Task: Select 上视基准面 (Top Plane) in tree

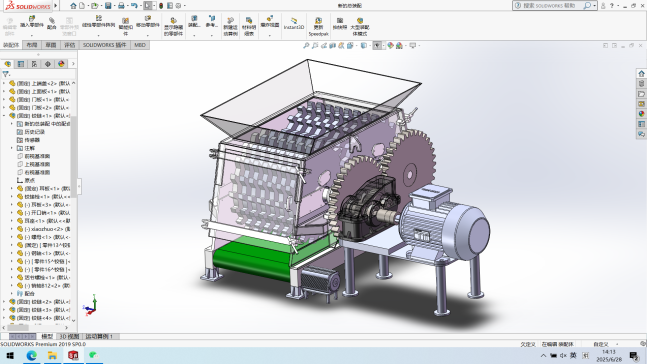Action: click(37, 164)
